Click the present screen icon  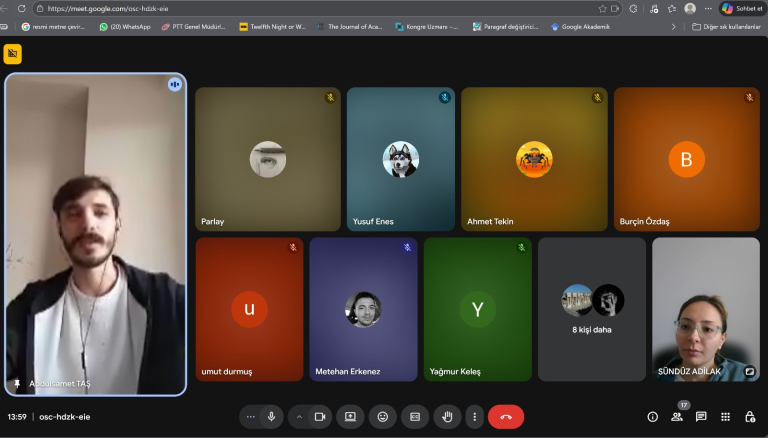click(x=350, y=416)
